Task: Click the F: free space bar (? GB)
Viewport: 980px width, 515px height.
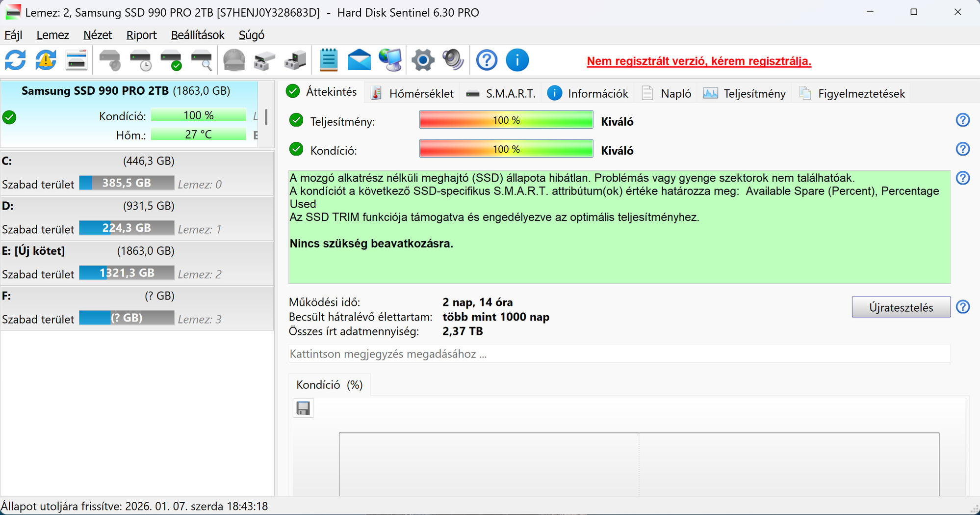Action: pos(127,318)
